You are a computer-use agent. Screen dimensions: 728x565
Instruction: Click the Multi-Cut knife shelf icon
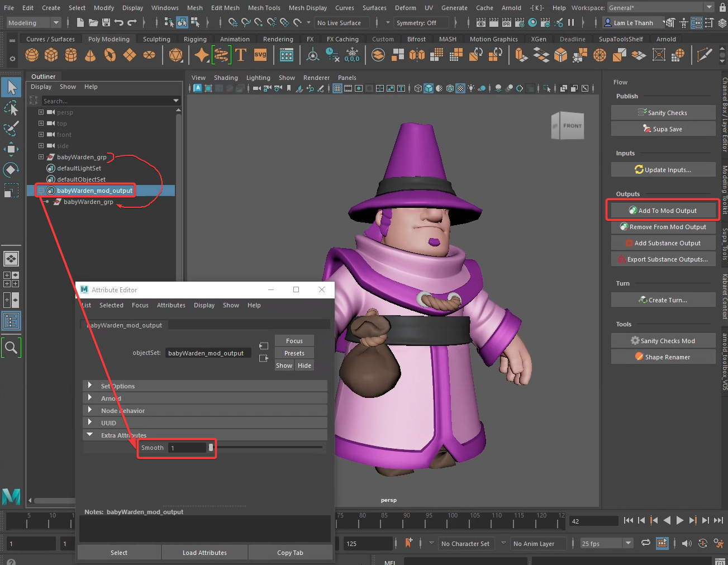tap(705, 55)
